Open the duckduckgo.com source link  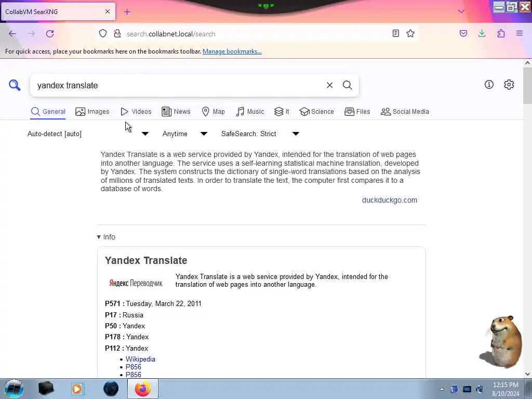click(390, 200)
